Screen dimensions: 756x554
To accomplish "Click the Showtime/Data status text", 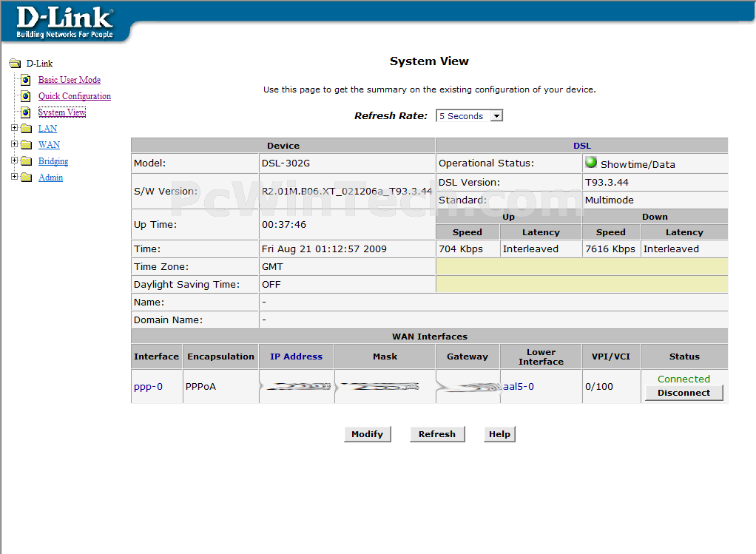I will click(638, 164).
